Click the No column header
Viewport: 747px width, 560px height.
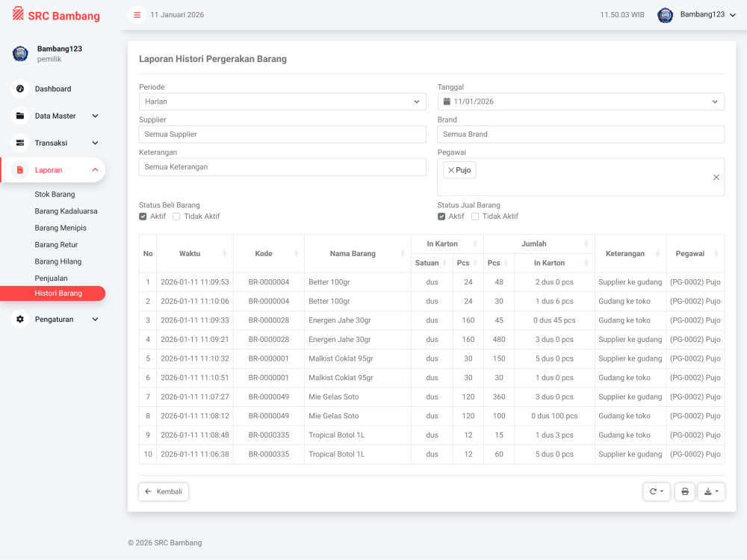148,253
